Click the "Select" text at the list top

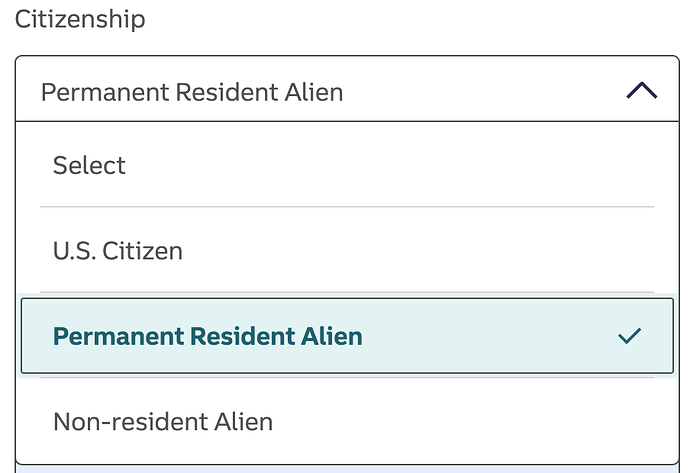(x=89, y=165)
